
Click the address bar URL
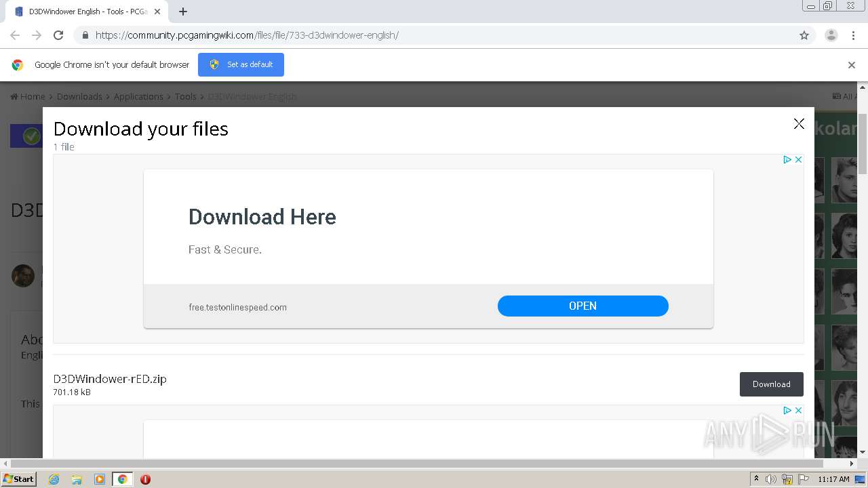coord(247,35)
